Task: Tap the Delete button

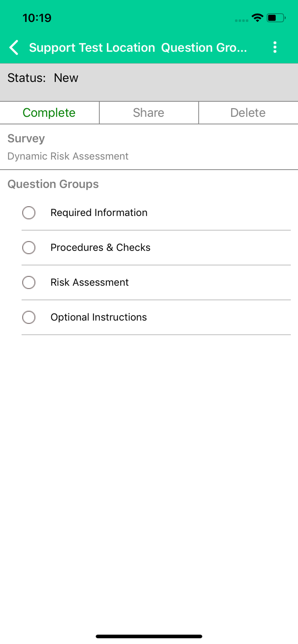Action: [x=248, y=113]
